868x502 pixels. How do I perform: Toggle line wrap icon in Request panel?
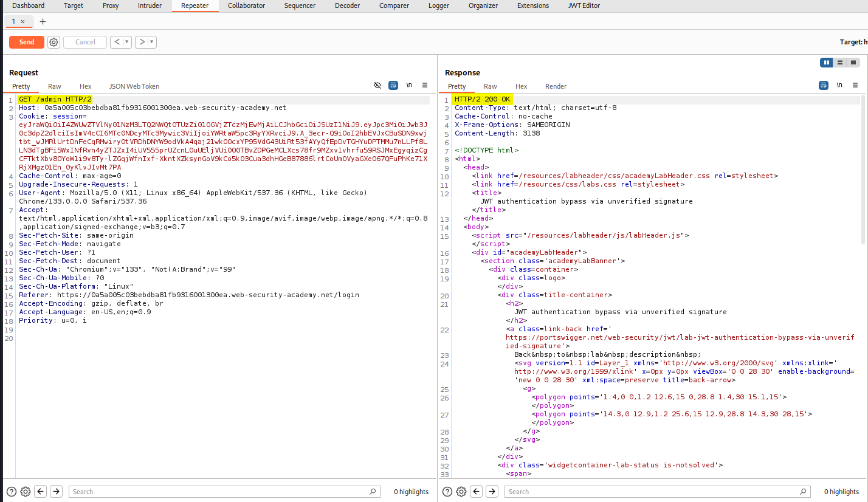(x=393, y=86)
